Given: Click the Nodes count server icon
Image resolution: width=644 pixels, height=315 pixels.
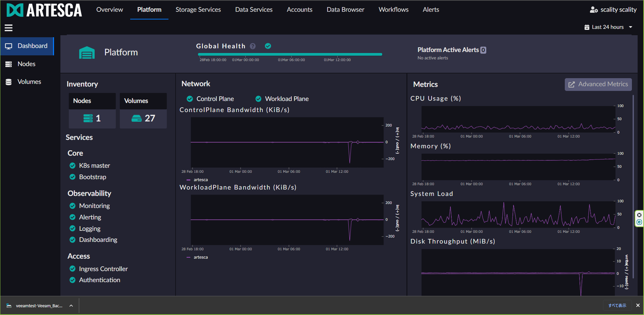Looking at the screenshot, I should pyautogui.click(x=88, y=118).
